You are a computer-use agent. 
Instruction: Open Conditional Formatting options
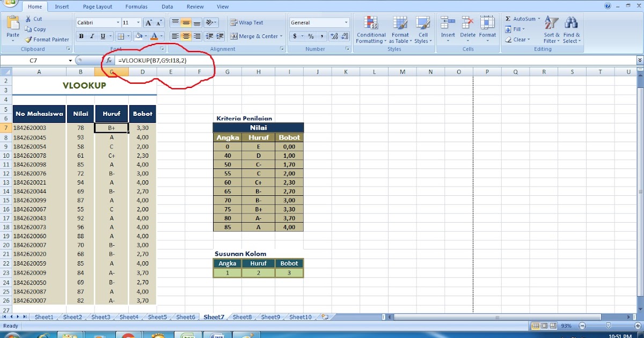[371, 30]
